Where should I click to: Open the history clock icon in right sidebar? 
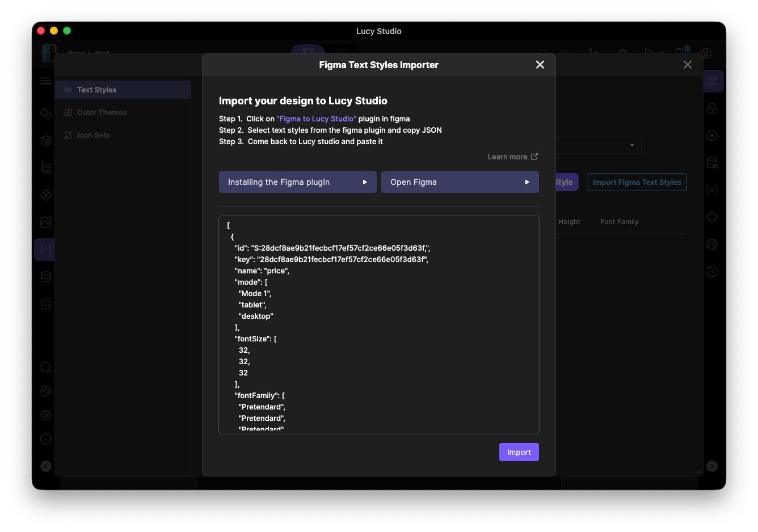[x=712, y=272]
